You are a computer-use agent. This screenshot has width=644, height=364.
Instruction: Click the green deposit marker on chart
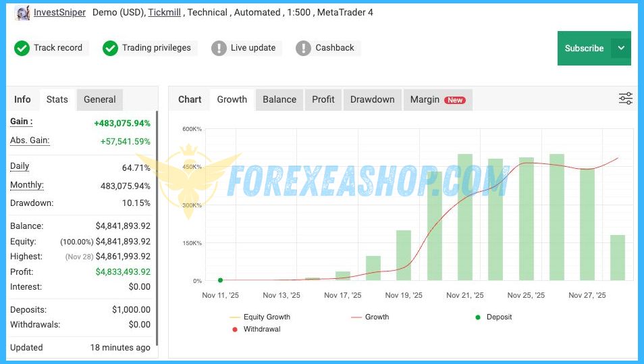220,280
